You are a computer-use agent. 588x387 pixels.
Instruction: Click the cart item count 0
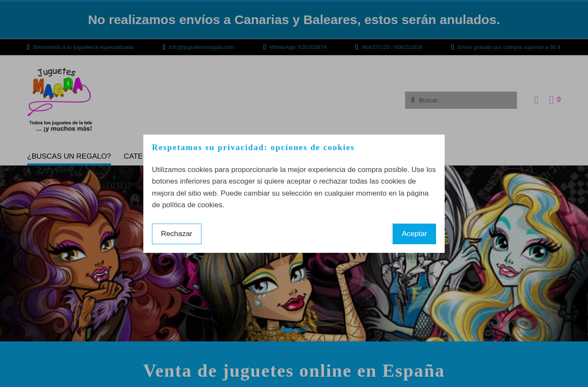559,100
